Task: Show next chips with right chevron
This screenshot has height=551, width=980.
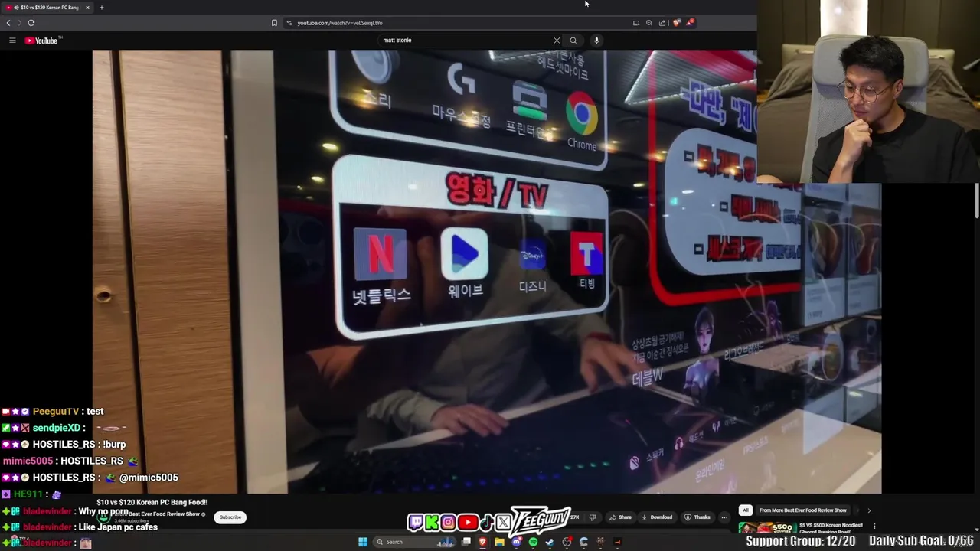Action: (869, 510)
